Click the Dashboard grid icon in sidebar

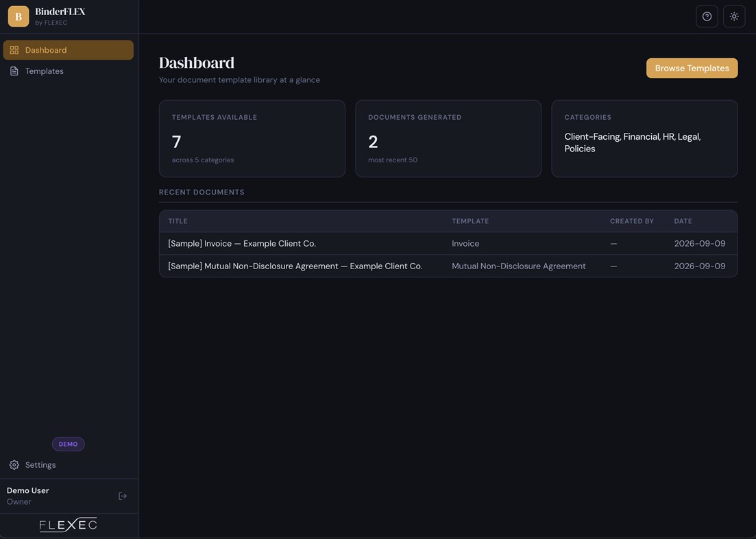click(14, 50)
